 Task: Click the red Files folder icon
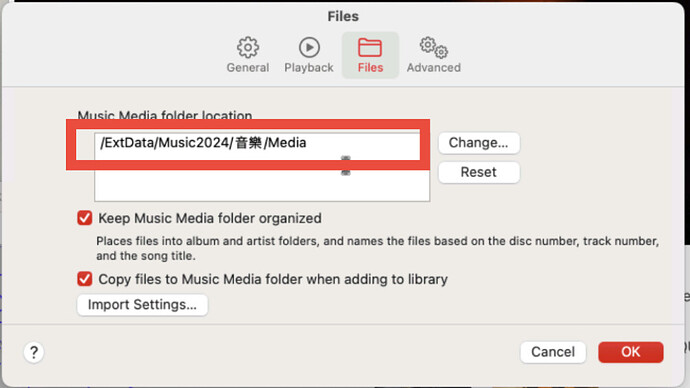click(x=370, y=48)
